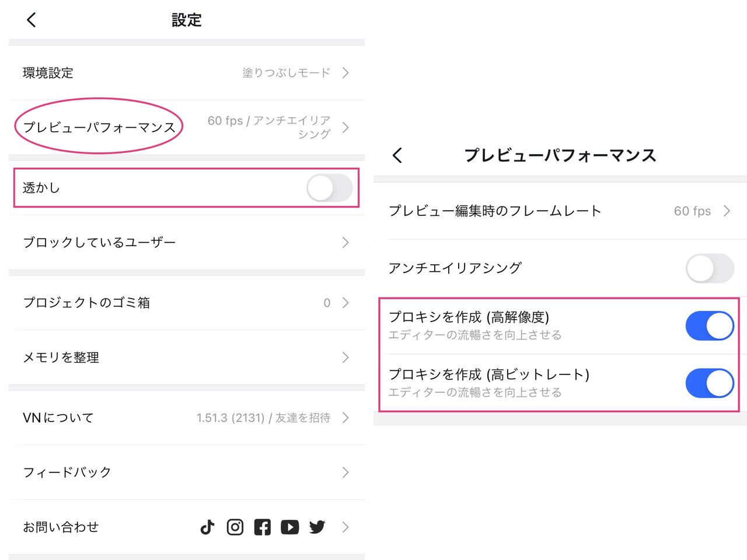Screen dimensions: 747x560
Task: Go back from the 設定 screen
Action: (x=32, y=20)
